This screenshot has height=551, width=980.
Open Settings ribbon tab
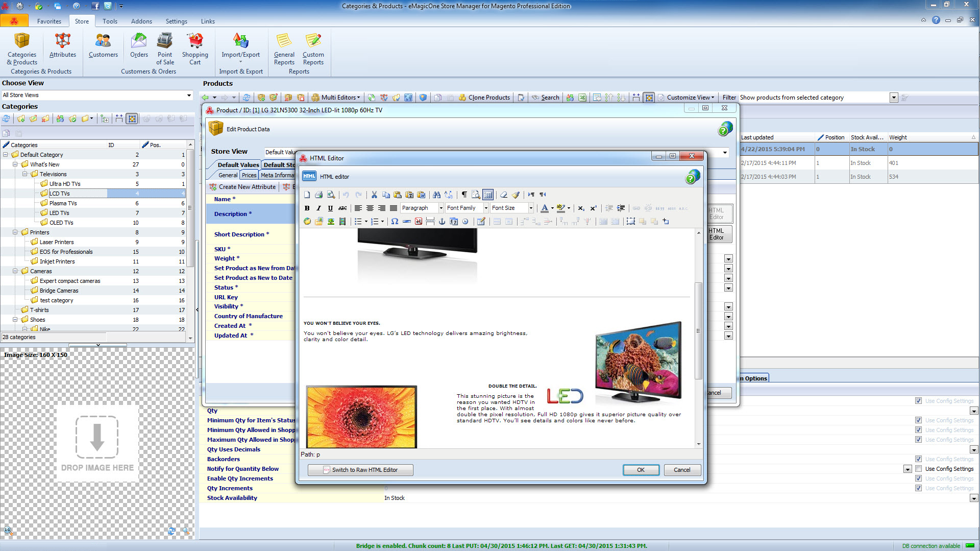click(x=176, y=21)
